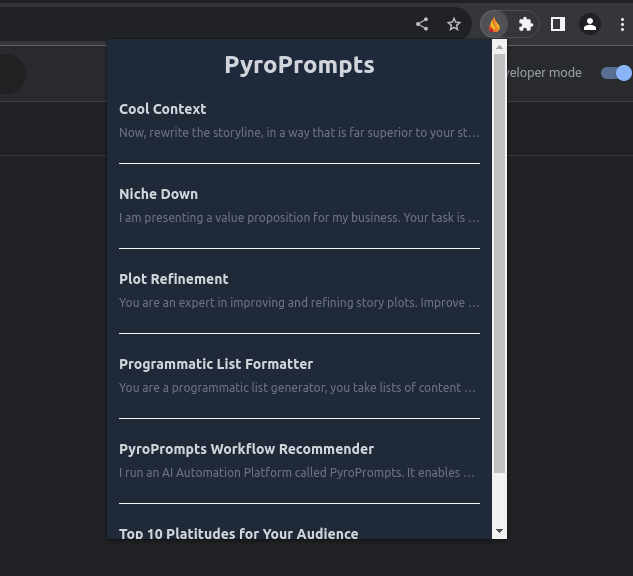Click the PyroPrompts flame extension icon
This screenshot has width=633, height=576.
click(494, 25)
